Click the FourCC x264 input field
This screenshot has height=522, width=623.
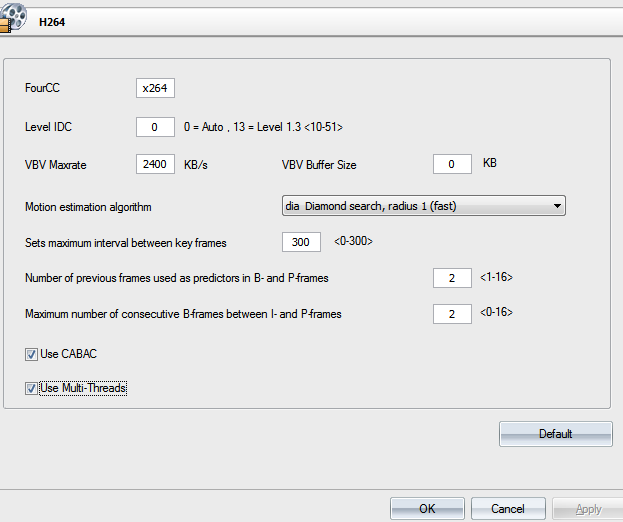tap(155, 88)
